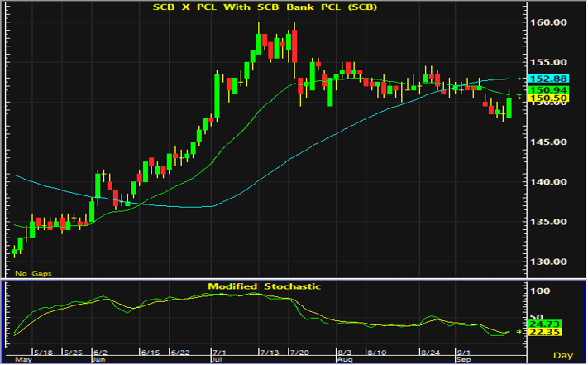Screen dimensions: 588x365
Task: Click the 9/1 date label
Action: (x=464, y=353)
